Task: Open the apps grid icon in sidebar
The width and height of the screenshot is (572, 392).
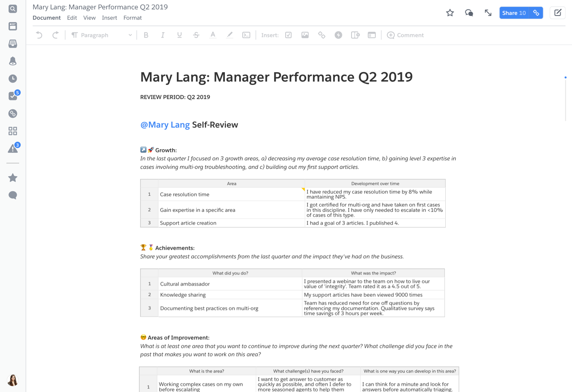Action: [13, 131]
